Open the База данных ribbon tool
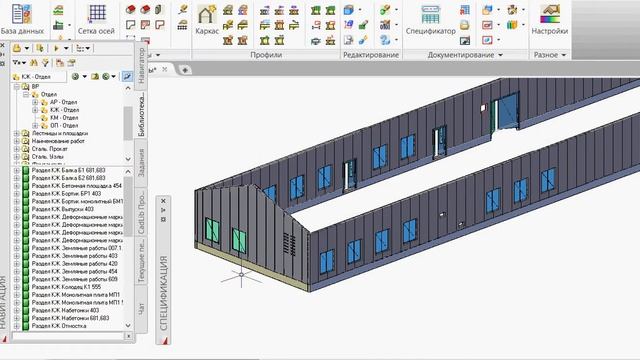640x360 pixels. tap(22, 19)
